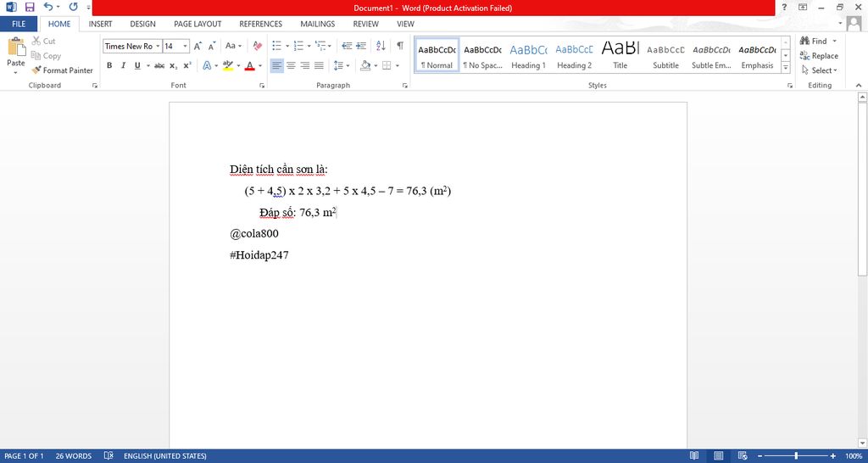This screenshot has width=868, height=463.
Task: Toggle Print Layout view button
Action: pos(719,456)
